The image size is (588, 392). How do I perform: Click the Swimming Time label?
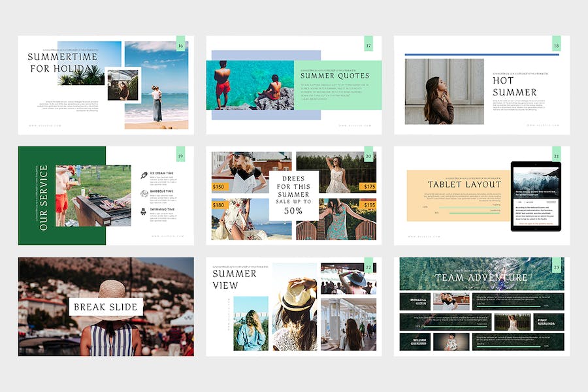tap(163, 209)
